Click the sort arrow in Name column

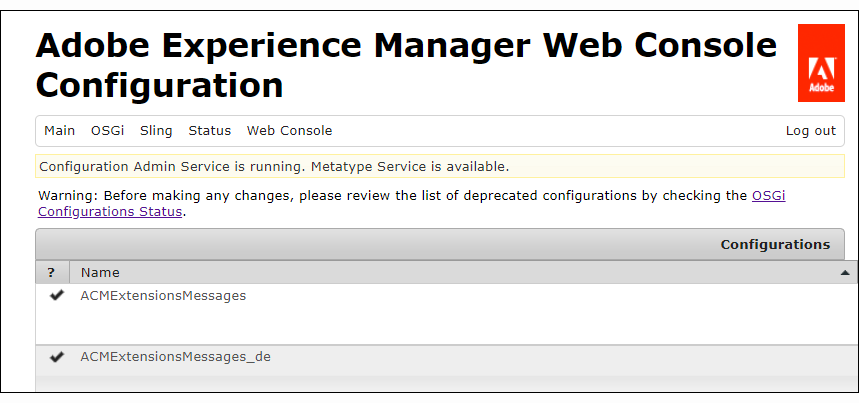pos(845,273)
